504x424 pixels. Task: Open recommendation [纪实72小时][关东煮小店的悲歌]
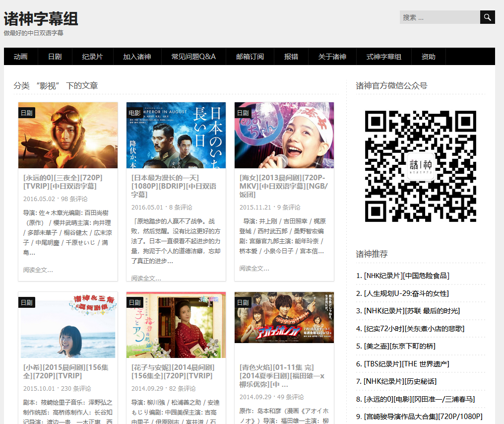[414, 329]
